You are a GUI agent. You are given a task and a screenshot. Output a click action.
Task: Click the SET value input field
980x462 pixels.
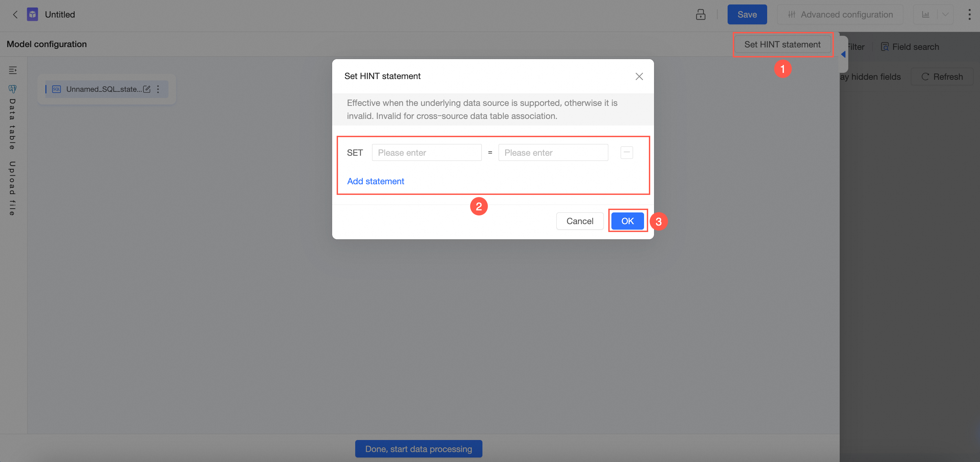[x=553, y=153]
